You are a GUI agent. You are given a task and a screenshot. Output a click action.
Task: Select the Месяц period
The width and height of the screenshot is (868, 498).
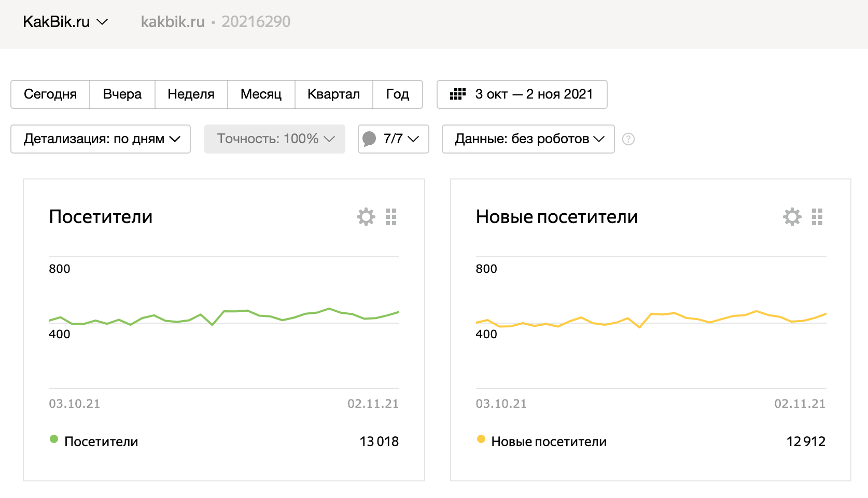point(261,94)
